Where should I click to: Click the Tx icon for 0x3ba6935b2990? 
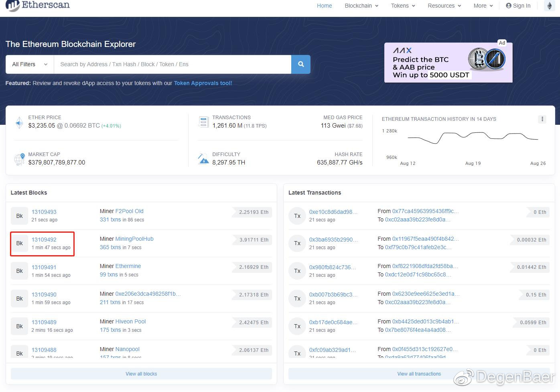(x=297, y=243)
